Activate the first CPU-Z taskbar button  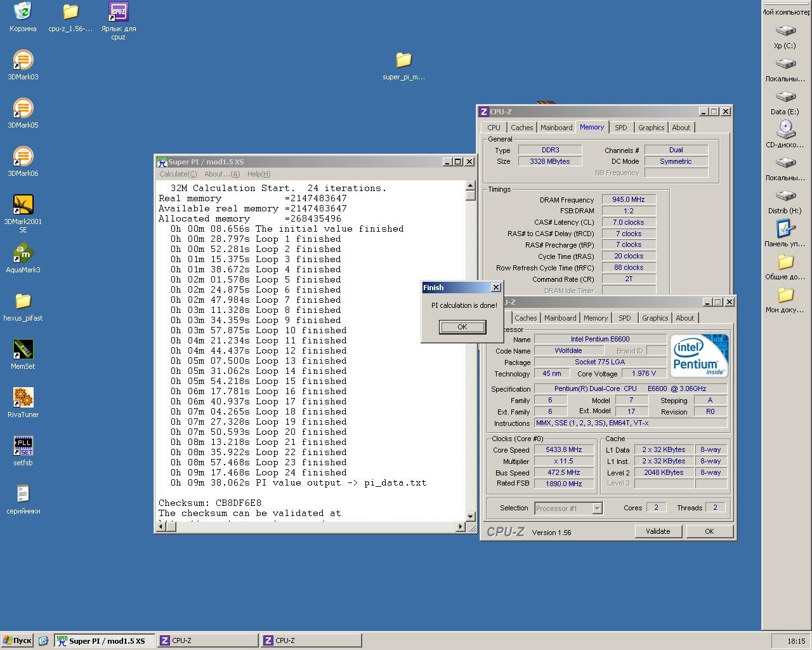point(207,640)
